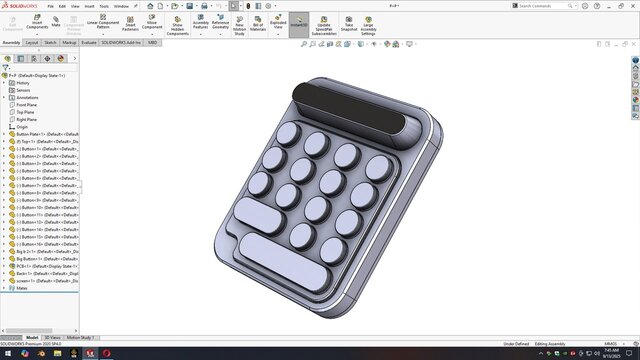The height and width of the screenshot is (360, 640).
Task: Open the Window menu
Action: click(x=121, y=6)
